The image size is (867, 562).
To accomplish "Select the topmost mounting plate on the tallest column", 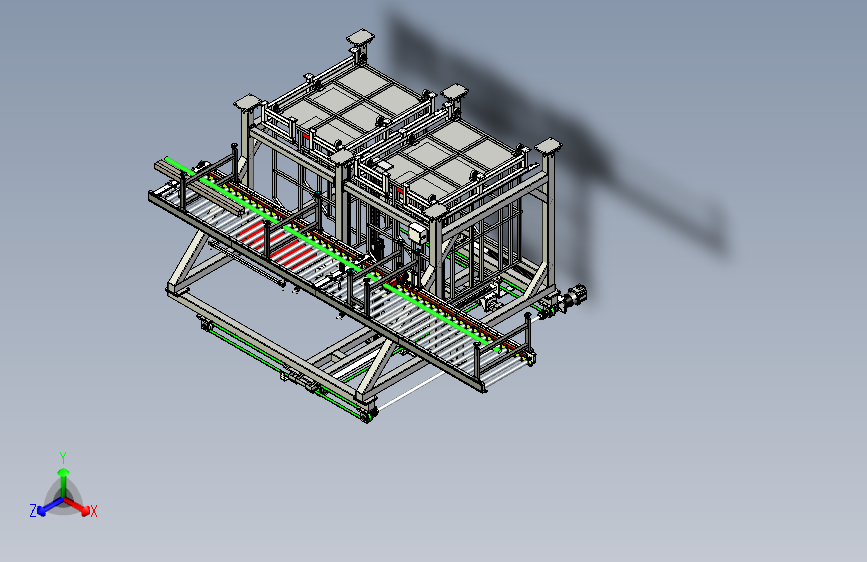I will 361,38.
